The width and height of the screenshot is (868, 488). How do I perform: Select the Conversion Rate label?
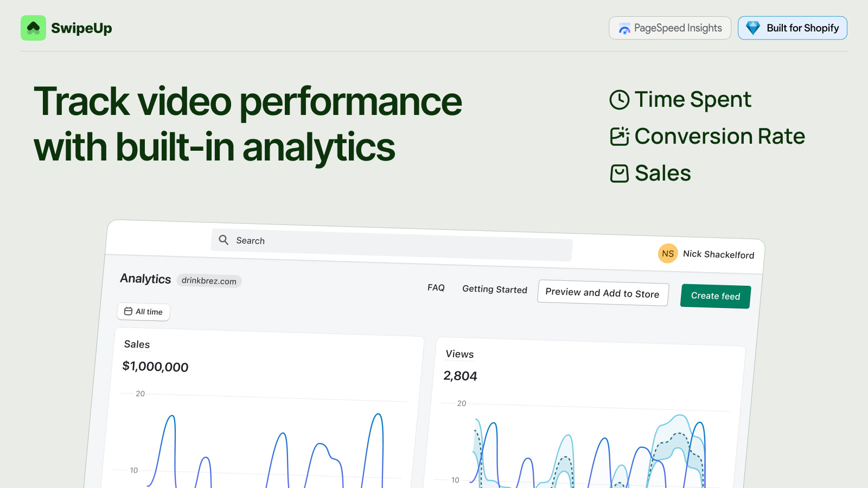pyautogui.click(x=720, y=137)
